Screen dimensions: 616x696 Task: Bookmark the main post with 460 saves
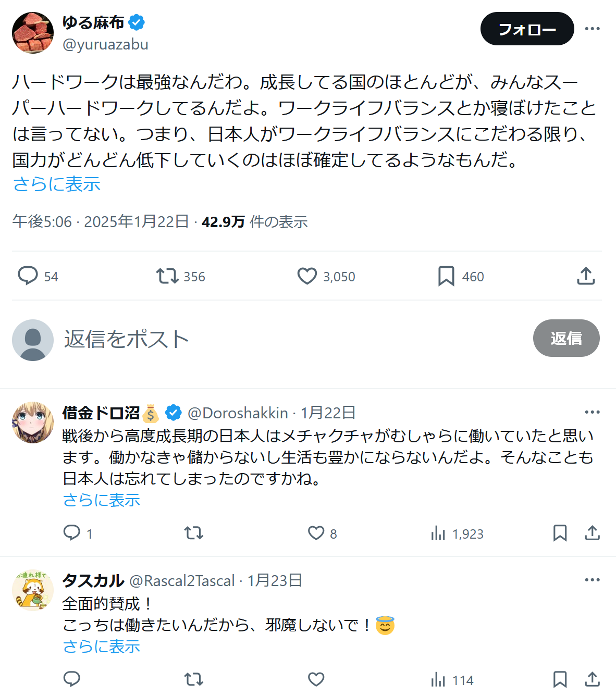[x=446, y=276]
